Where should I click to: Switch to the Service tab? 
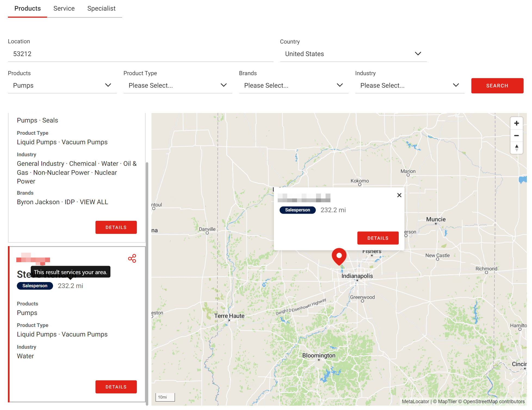64,8
